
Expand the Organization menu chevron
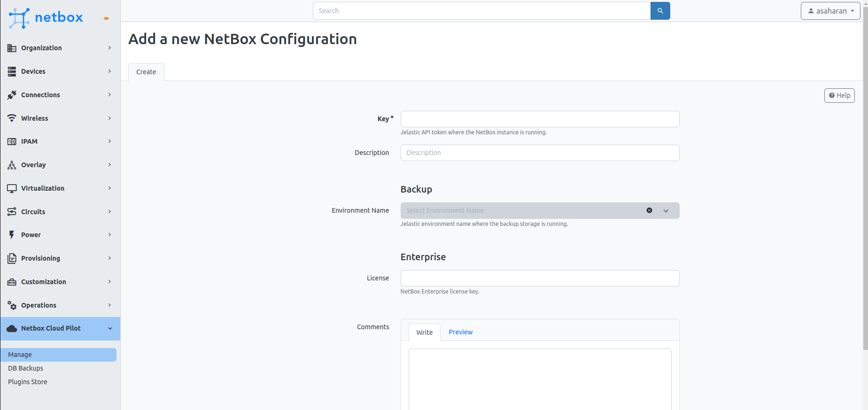(x=109, y=48)
